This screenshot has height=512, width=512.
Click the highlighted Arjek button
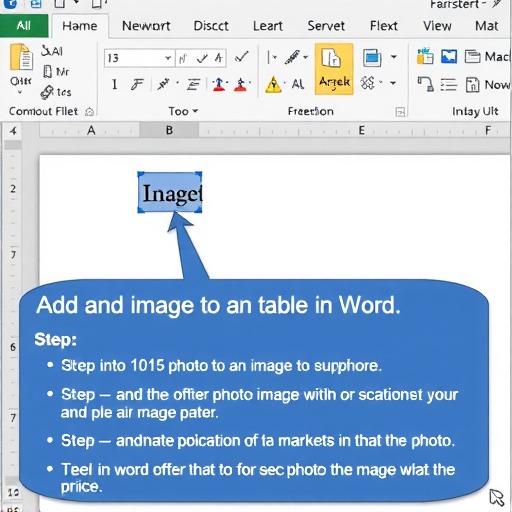(334, 69)
